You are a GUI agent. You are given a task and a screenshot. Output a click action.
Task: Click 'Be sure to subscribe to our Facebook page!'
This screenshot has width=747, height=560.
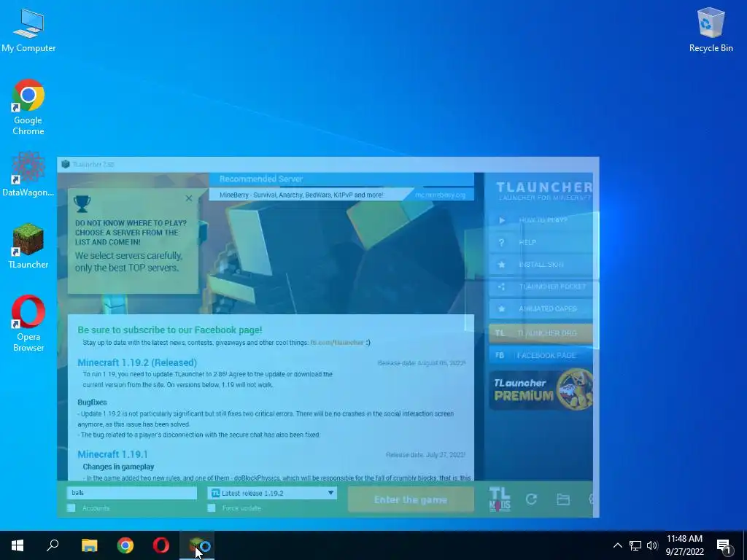169,330
